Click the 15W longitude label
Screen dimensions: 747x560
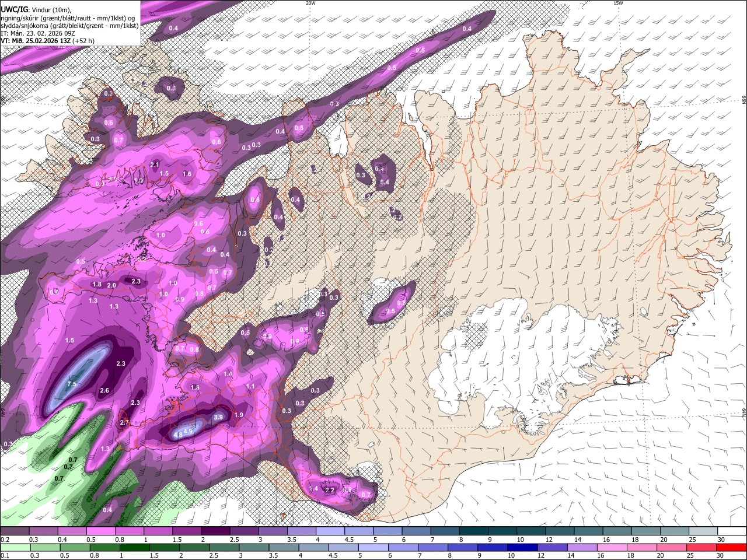click(618, 3)
